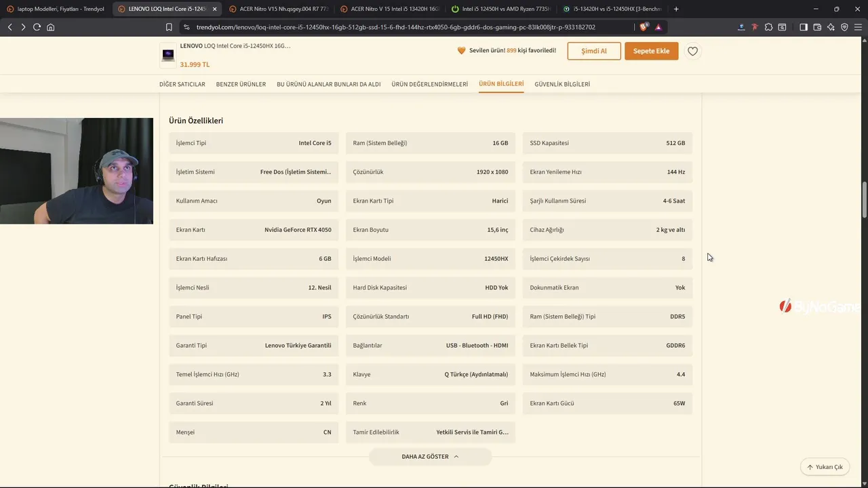Go back to the previous page
Viewport: 868px width, 488px height.
[9, 27]
